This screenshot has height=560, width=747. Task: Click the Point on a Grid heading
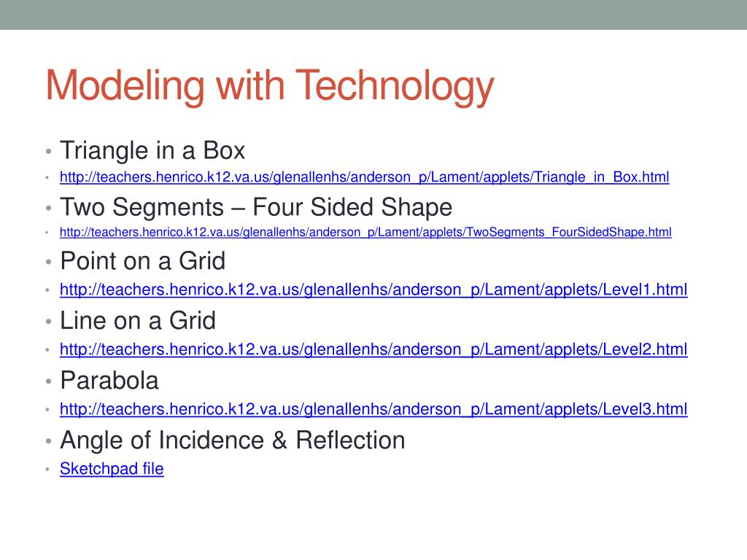click(x=142, y=261)
